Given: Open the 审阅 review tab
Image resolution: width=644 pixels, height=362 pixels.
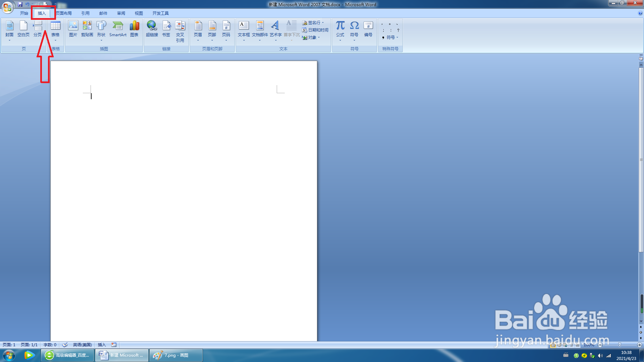Looking at the screenshot, I should coord(121,13).
